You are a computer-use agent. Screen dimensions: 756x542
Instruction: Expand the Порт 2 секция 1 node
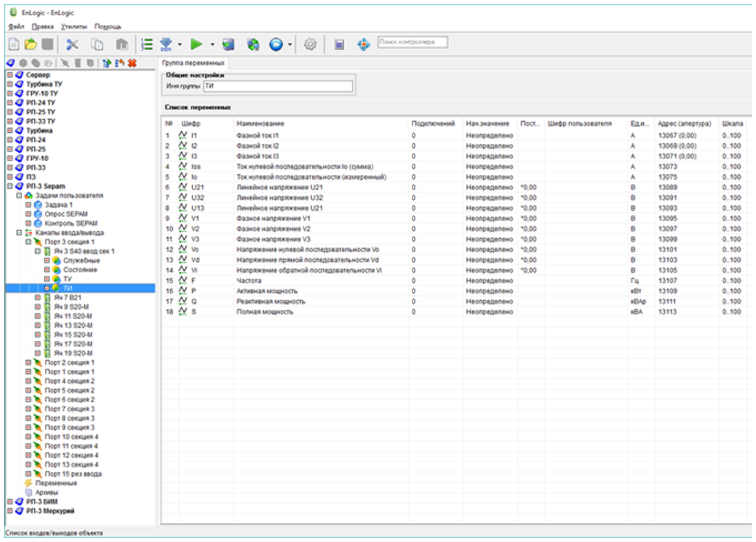coord(28,362)
